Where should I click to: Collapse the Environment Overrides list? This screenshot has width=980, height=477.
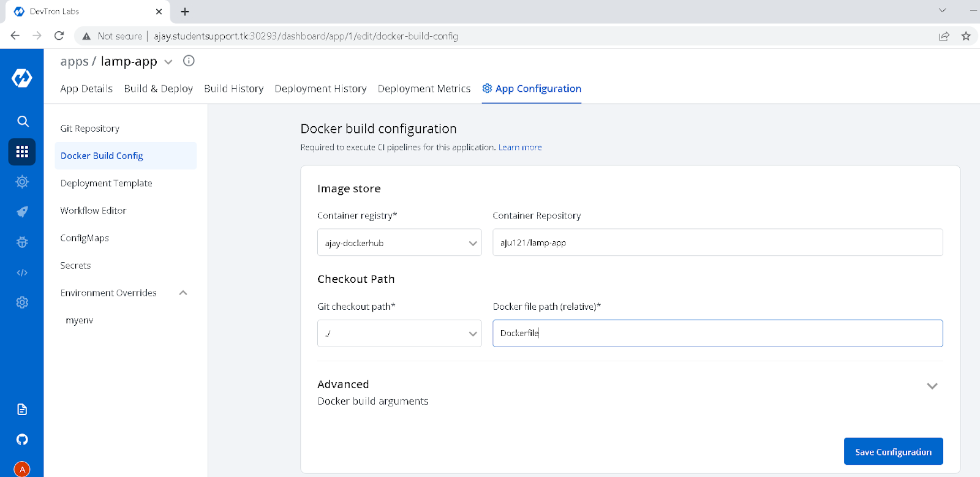183,293
